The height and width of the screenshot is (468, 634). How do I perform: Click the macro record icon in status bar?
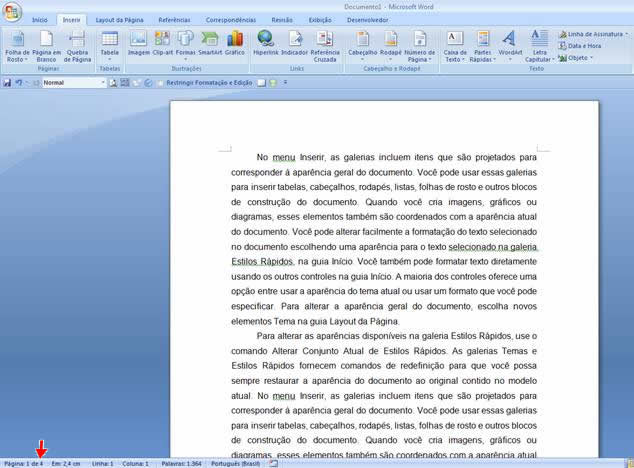274,464
